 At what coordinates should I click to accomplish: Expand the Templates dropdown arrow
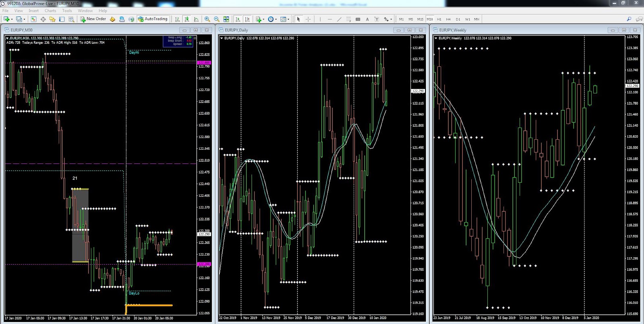click(288, 19)
